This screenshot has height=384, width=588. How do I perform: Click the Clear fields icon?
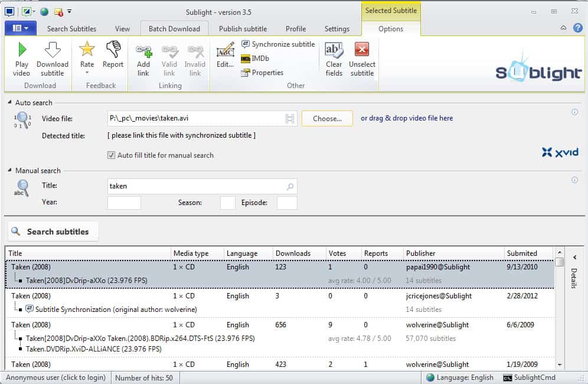[x=334, y=58]
